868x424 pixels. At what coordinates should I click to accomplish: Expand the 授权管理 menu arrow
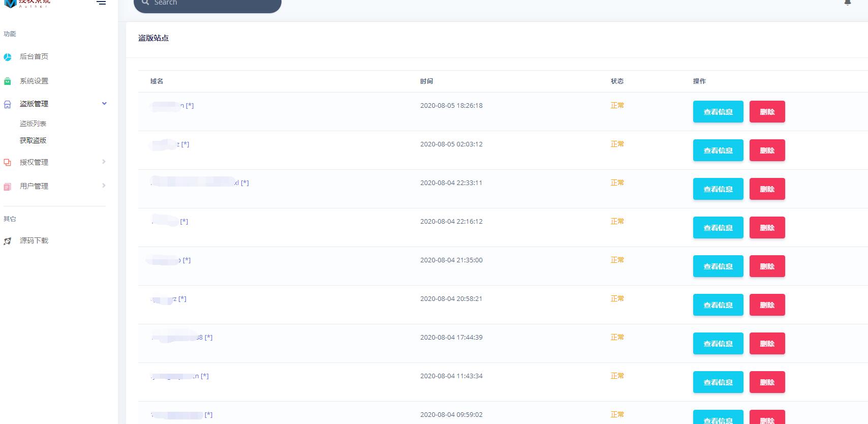pyautogui.click(x=104, y=162)
